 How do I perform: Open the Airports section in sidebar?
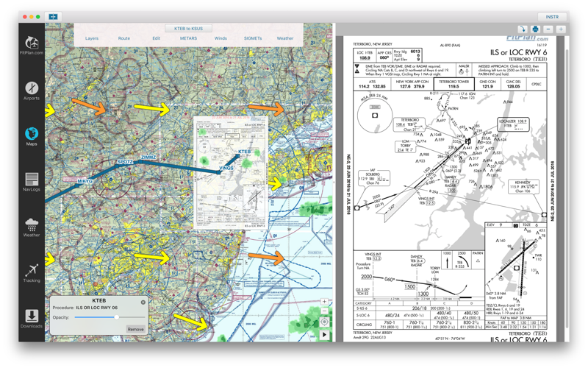coord(32,91)
